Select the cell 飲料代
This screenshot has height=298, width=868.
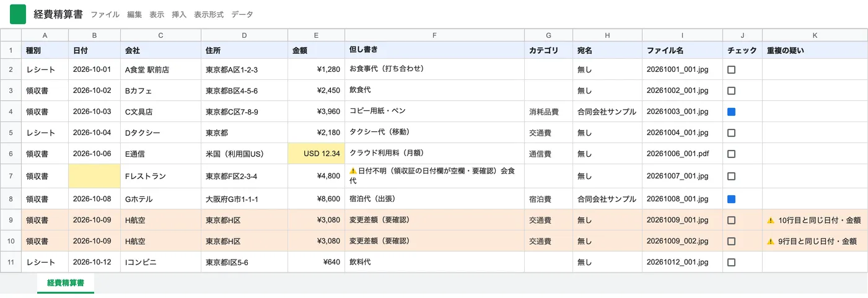pyautogui.click(x=434, y=262)
